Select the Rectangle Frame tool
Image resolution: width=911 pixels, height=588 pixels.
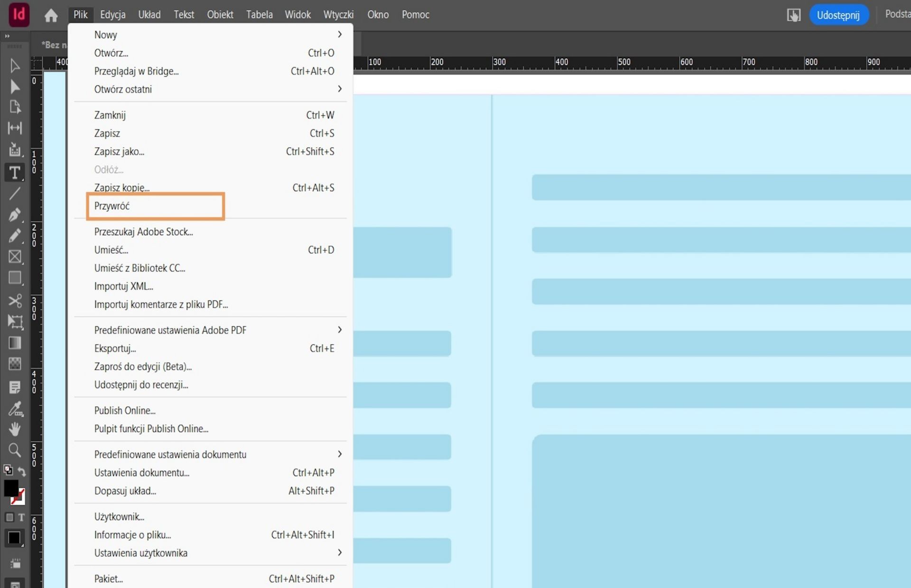tap(14, 257)
